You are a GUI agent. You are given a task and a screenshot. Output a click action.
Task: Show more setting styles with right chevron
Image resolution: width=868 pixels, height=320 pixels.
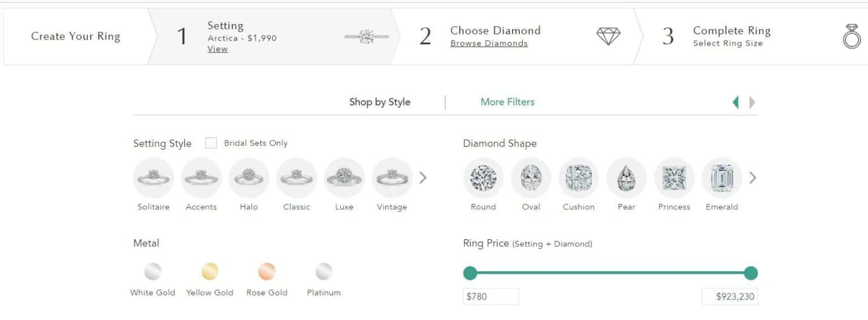(423, 178)
